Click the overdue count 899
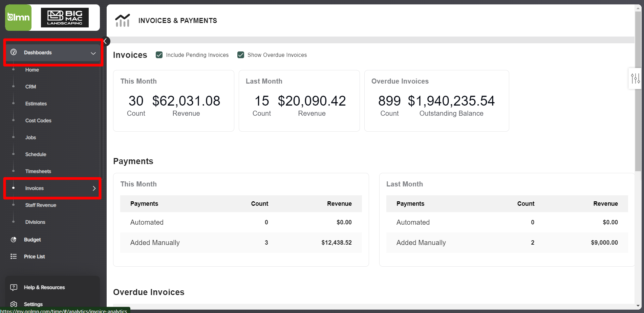Screen dimensions: 644x313 coord(389,101)
